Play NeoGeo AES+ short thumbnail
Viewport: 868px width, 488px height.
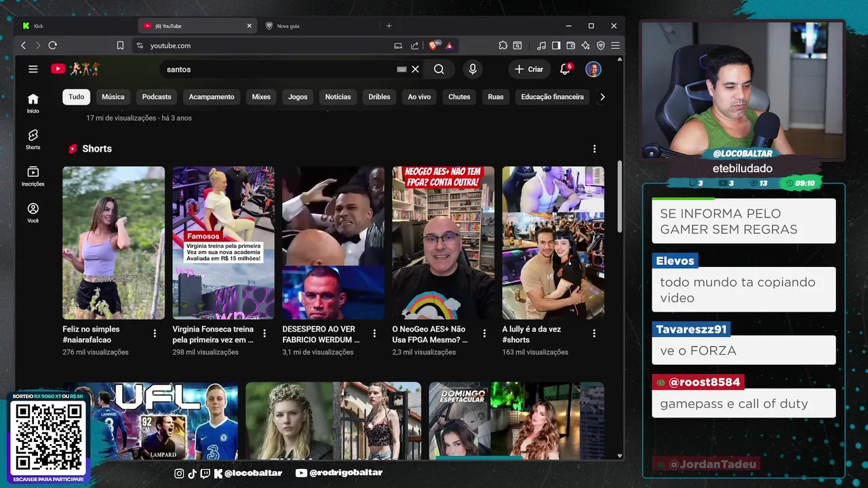(x=443, y=243)
